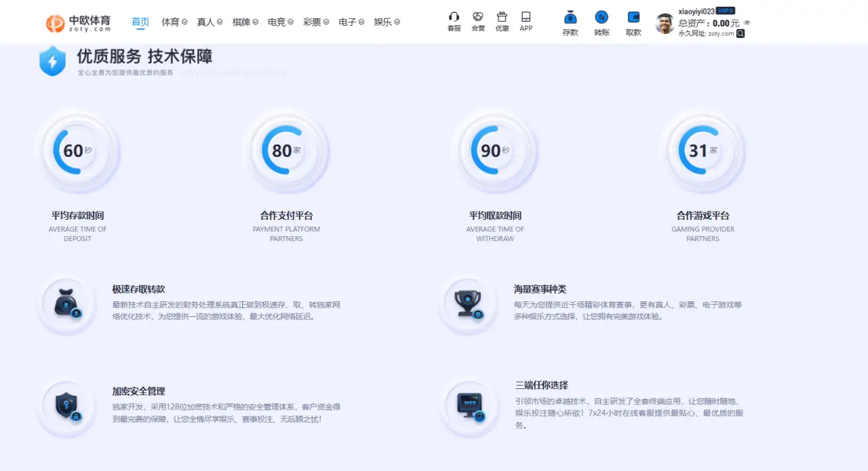The width and height of the screenshot is (868, 471).
Task: Open the 取款 withdraw wallet icon
Action: [633, 19]
